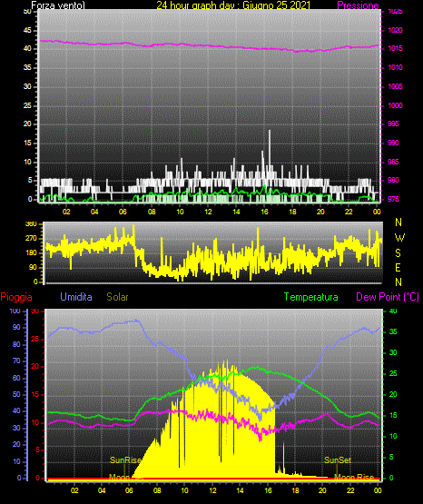Viewport: 423px width, 504px height.
Task: Click pressure axis value '990'
Action: 393,143
